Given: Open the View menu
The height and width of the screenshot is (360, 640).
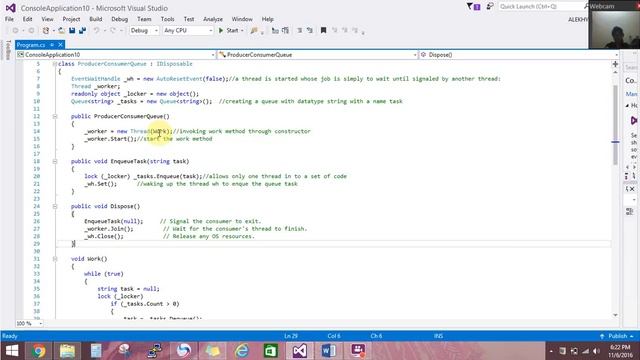Looking at the screenshot, I should 47,19.
